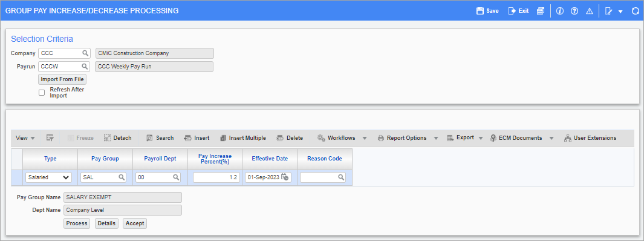Click Reason Code column header
Viewport: 644px width, 241px height.
tap(325, 159)
